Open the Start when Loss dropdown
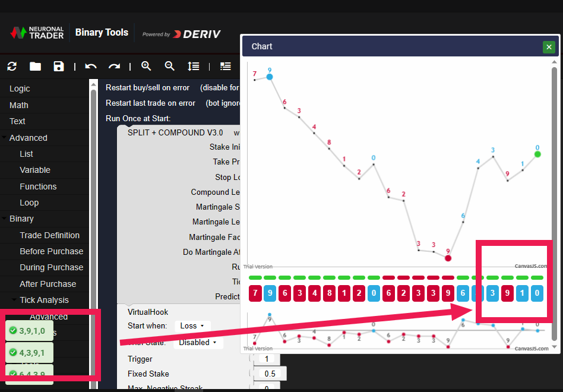This screenshot has height=392, width=563. pyautogui.click(x=192, y=325)
